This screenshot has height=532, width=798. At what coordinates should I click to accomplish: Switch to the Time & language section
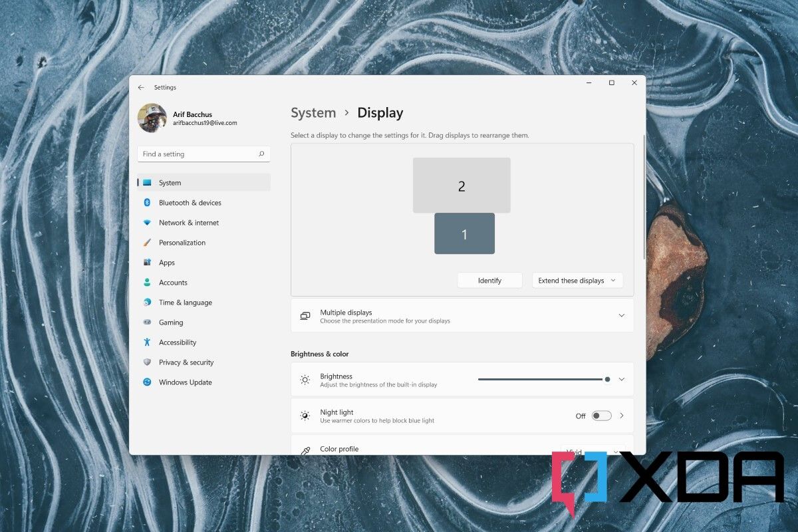click(146, 302)
